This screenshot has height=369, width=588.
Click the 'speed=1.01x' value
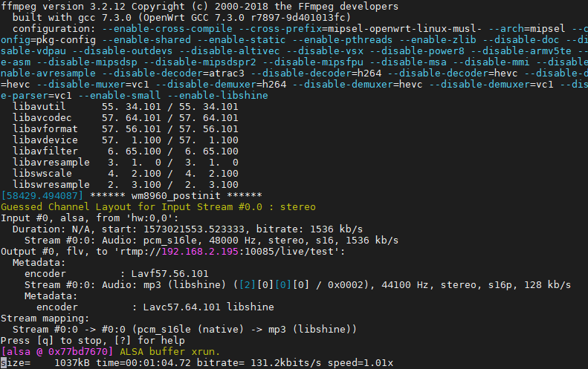361,363
